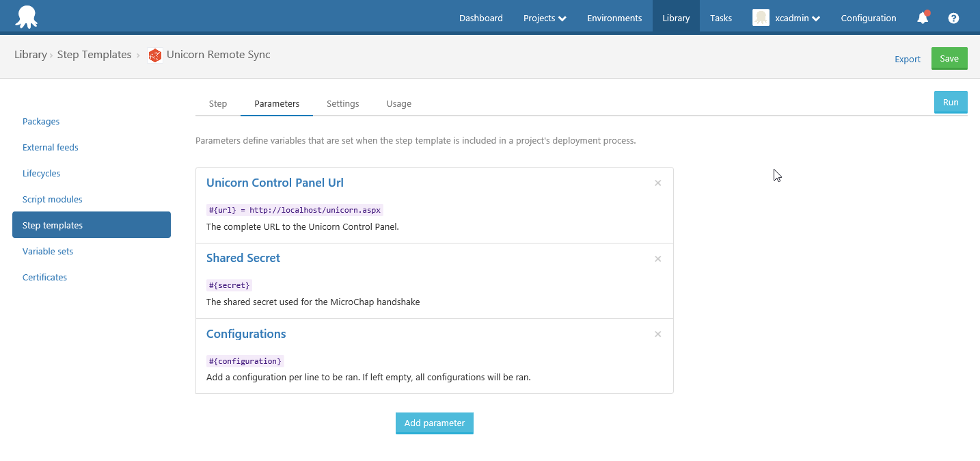Image resolution: width=980 pixels, height=461 pixels.
Task: Open the help question mark icon
Action: click(953, 18)
